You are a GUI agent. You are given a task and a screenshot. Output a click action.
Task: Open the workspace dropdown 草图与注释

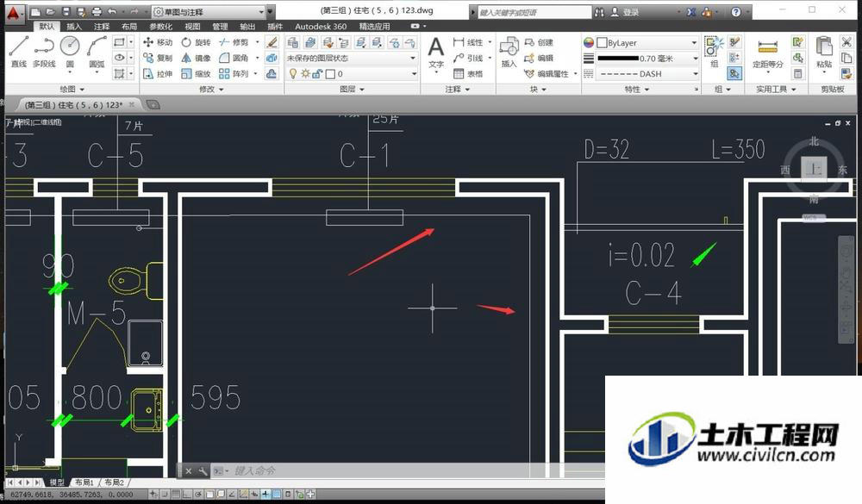[x=209, y=11]
